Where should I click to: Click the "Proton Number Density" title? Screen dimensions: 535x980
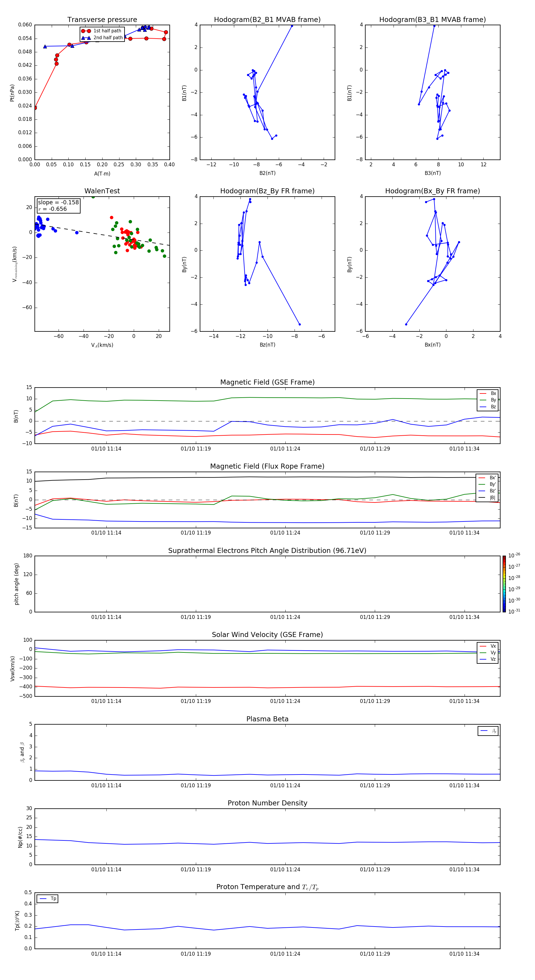[x=267, y=803]
